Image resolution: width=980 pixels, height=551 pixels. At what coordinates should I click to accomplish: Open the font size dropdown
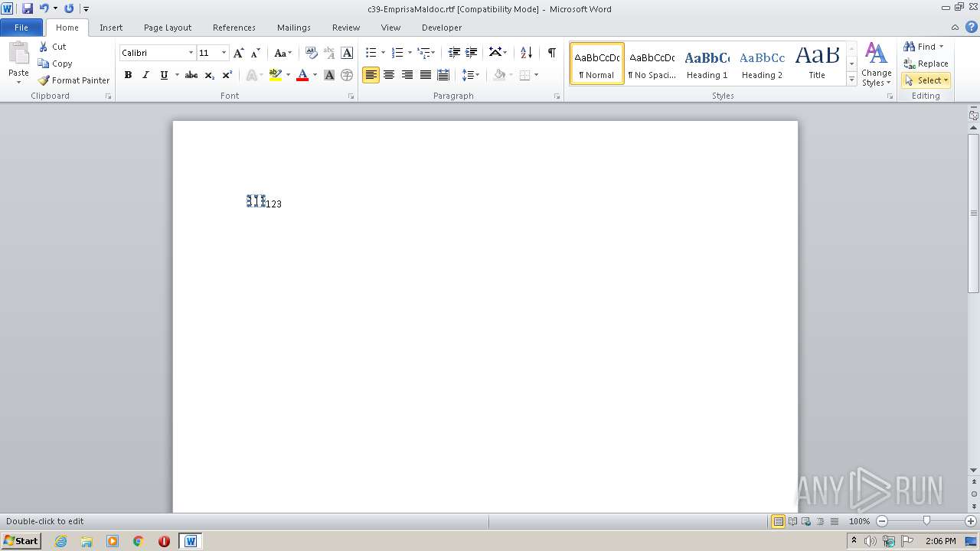pos(224,53)
